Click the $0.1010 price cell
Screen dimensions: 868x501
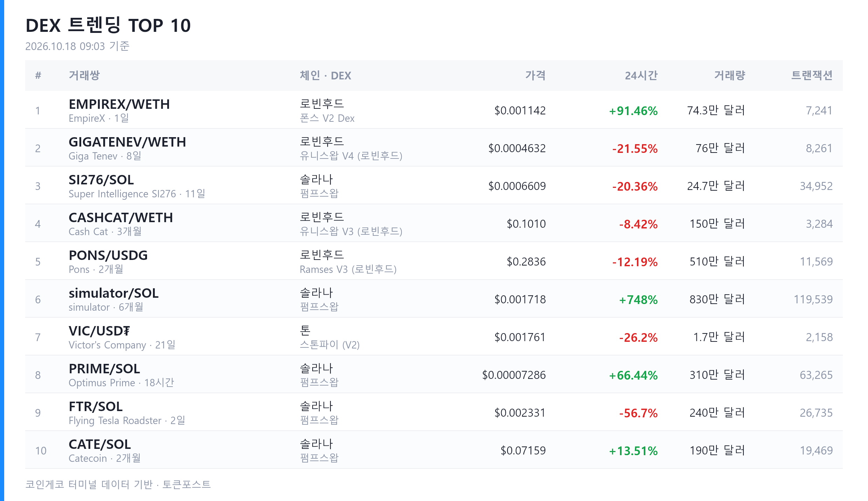[x=526, y=224]
